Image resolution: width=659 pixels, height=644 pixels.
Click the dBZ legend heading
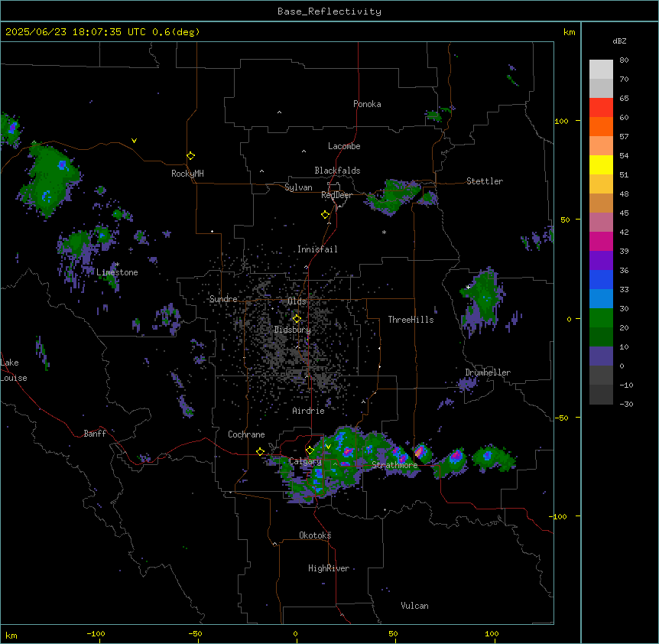pos(619,41)
